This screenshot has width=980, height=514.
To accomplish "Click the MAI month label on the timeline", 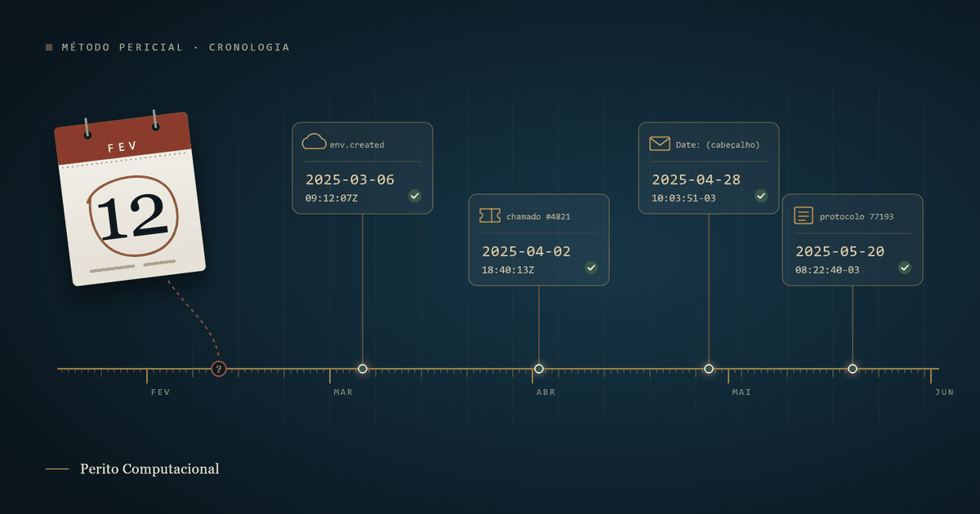I will point(742,392).
